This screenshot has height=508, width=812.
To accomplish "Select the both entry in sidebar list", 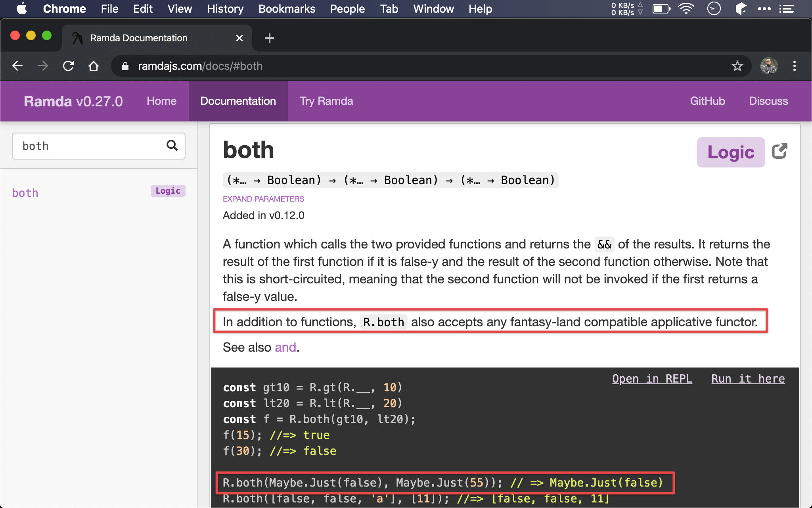I will [x=25, y=193].
